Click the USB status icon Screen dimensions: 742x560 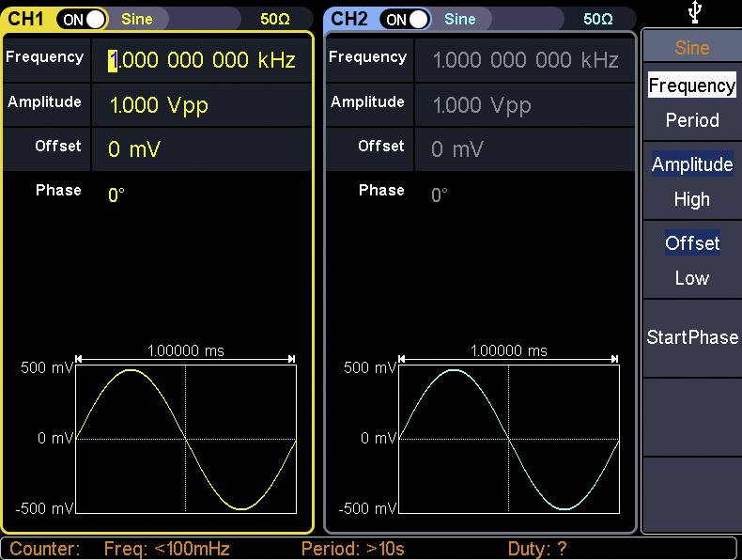(694, 12)
